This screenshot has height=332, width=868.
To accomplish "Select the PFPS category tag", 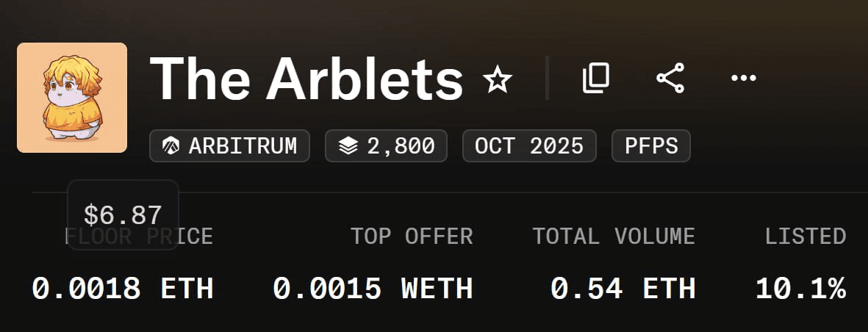I will pyautogui.click(x=650, y=146).
